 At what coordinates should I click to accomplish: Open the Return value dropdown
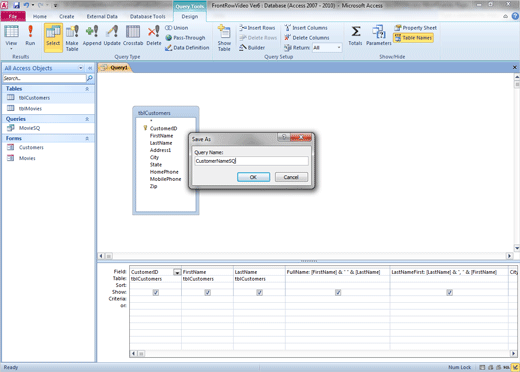(x=339, y=48)
